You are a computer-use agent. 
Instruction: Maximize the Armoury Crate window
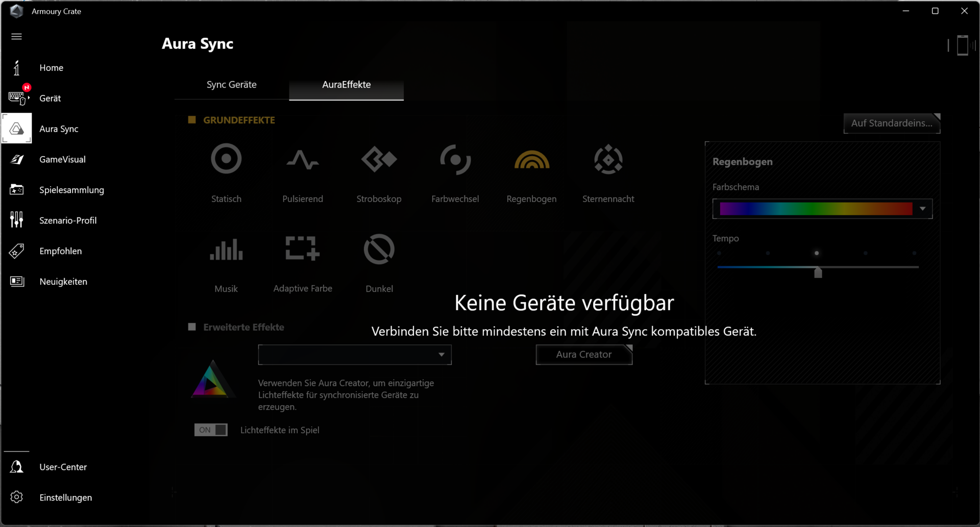click(935, 11)
